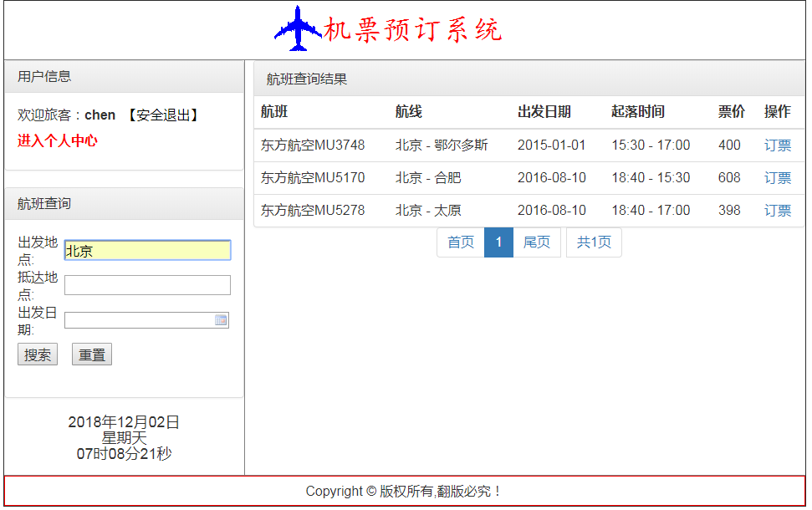
Task: Click the 起落时间 column header
Action: click(x=638, y=111)
